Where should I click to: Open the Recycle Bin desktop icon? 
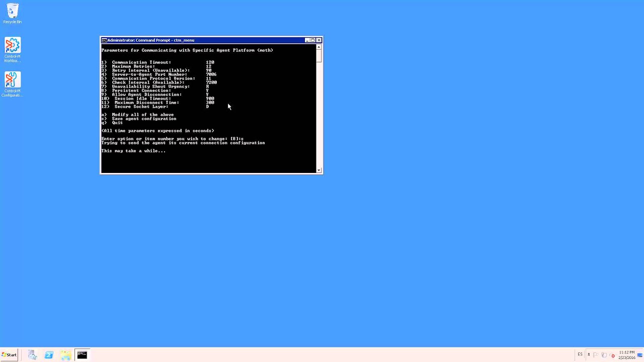[x=13, y=14]
